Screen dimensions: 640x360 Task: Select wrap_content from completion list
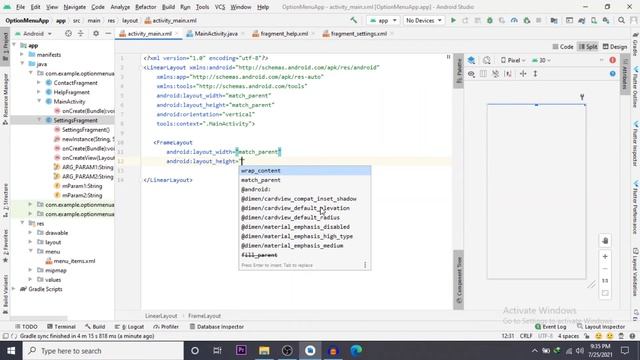point(304,171)
